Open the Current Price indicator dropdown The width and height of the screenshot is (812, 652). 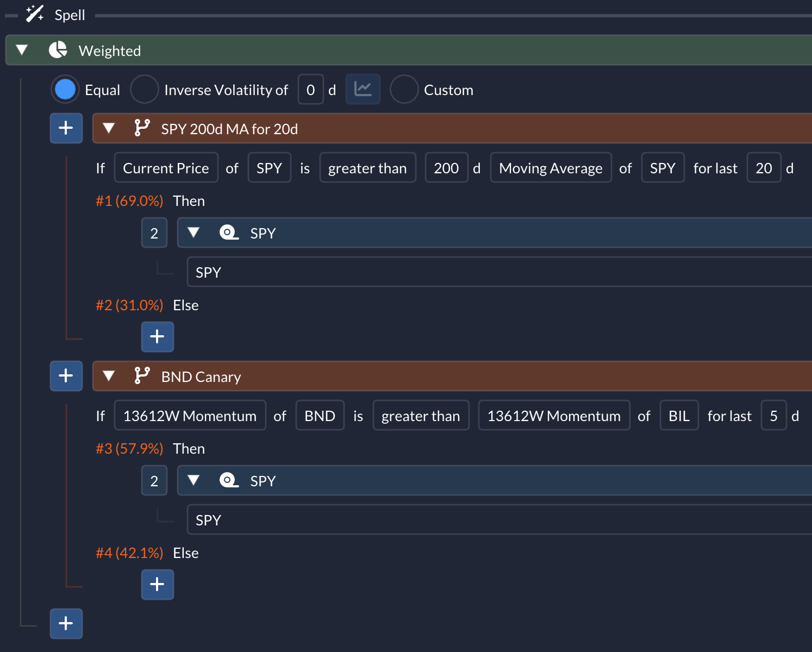(x=166, y=168)
